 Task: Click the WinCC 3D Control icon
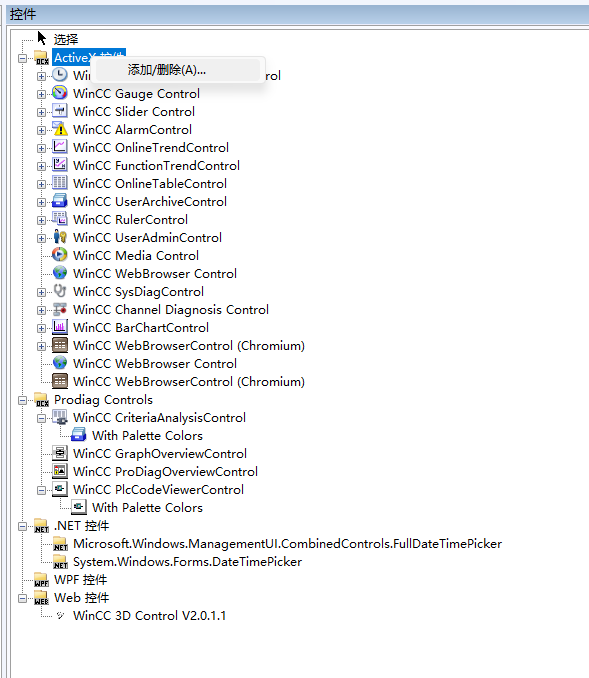60,615
